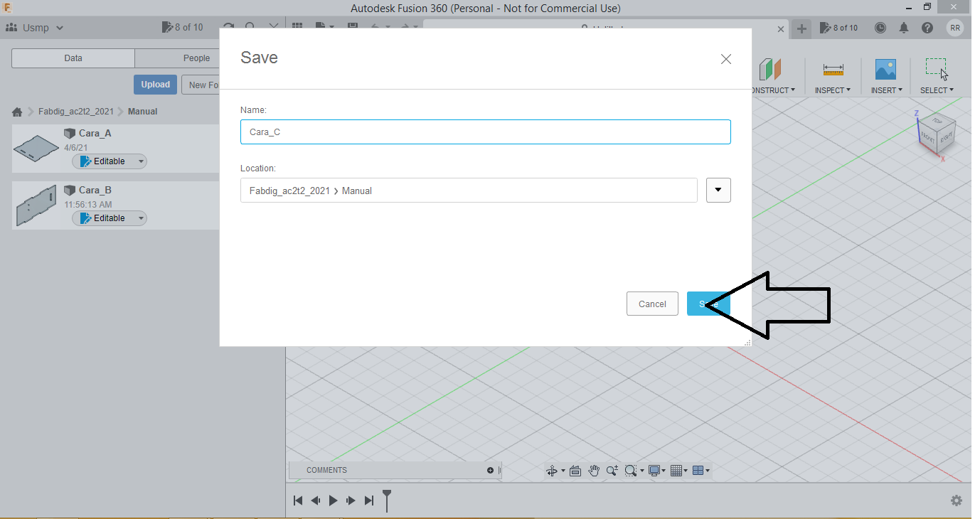The image size is (980, 519).
Task: Click the Inspect measure ruler icon
Action: (x=833, y=70)
